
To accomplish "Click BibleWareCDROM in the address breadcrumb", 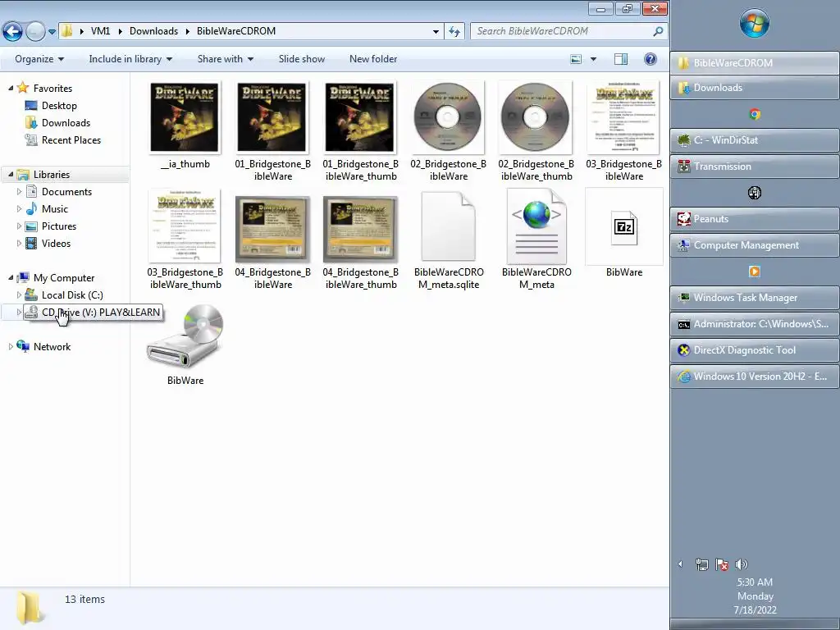I will 236,31.
